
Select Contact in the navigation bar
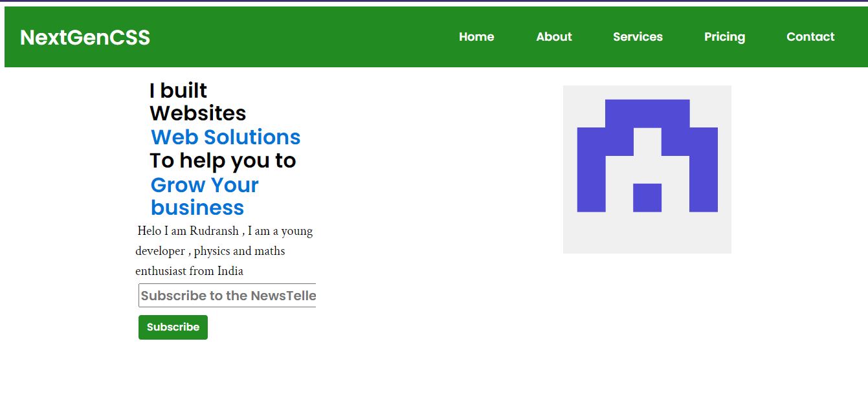tap(810, 37)
